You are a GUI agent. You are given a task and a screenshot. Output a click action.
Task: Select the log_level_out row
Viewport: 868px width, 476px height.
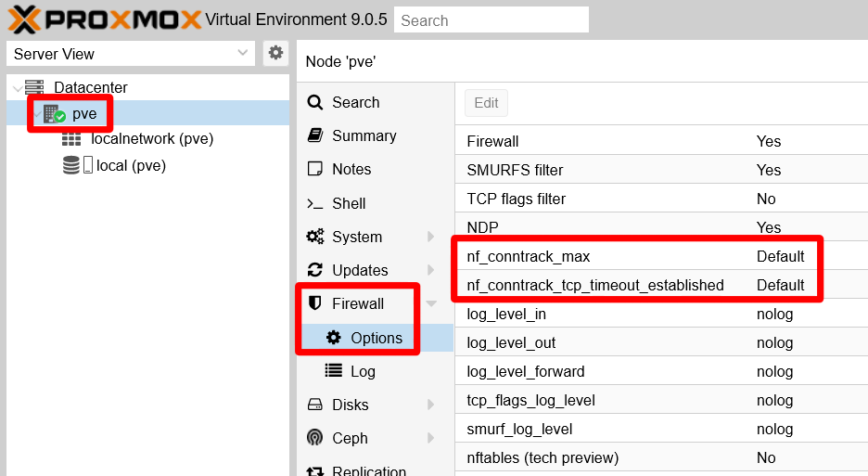tap(661, 342)
